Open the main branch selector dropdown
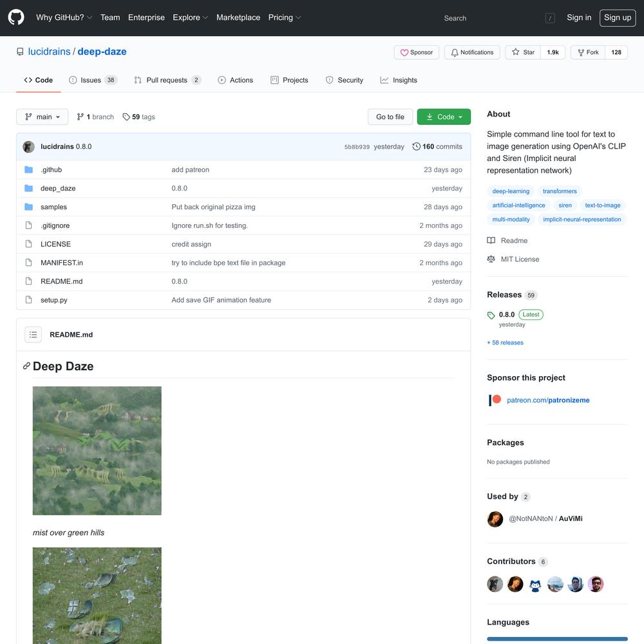Image resolution: width=644 pixels, height=644 pixels. (x=42, y=117)
